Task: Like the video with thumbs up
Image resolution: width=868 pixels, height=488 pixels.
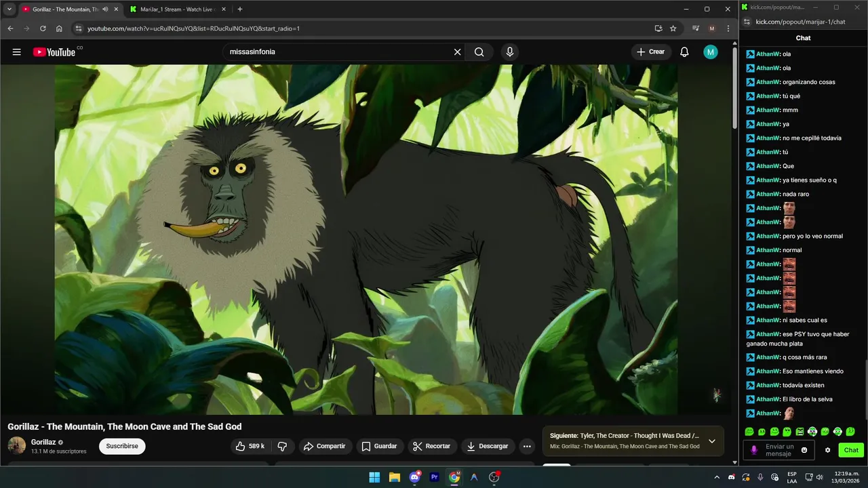Action: [x=250, y=446]
